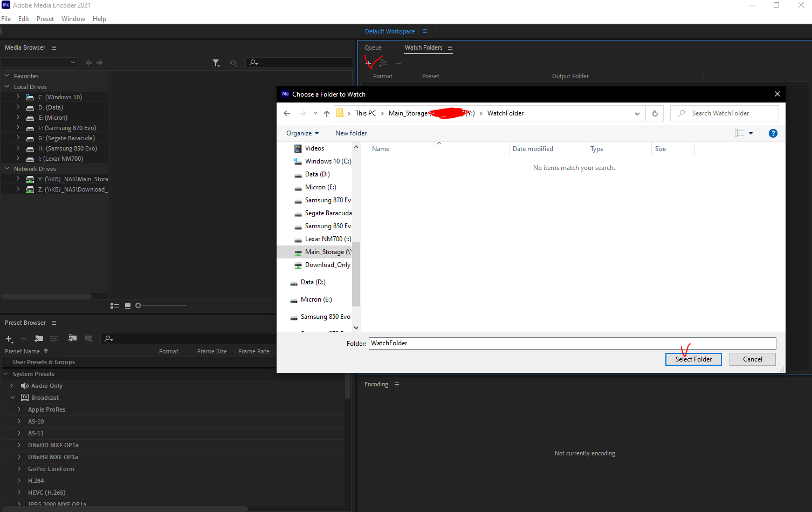Remove watch folder with minus icon
Screen dimensions: 812x512
(398, 64)
